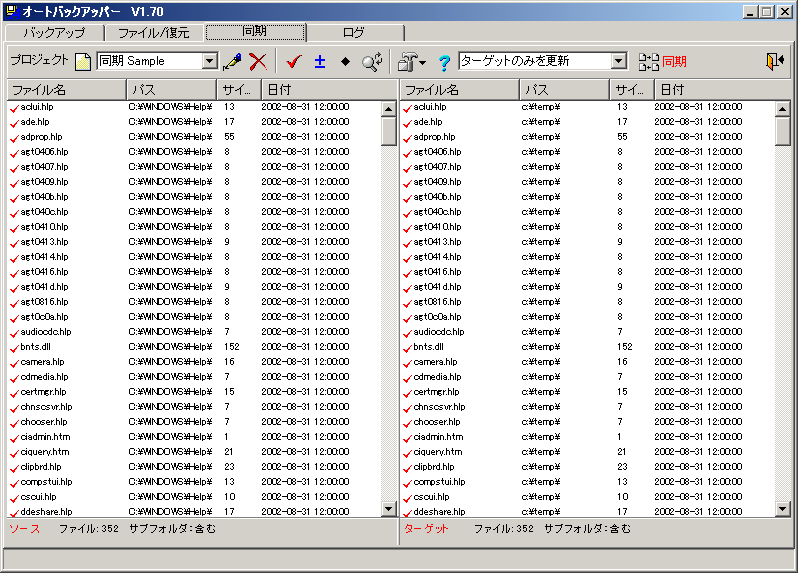Click the exit door icon
This screenshot has width=798, height=573.
774,62
